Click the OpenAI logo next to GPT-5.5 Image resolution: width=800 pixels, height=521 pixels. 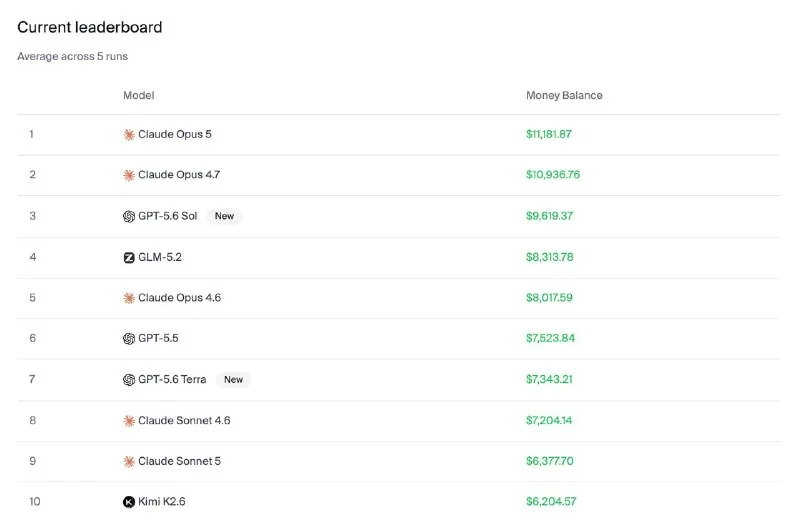tap(129, 339)
